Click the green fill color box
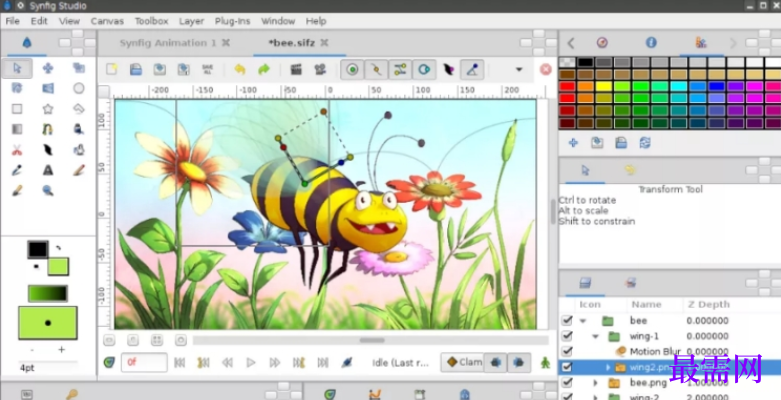781x400 pixels. point(58,267)
